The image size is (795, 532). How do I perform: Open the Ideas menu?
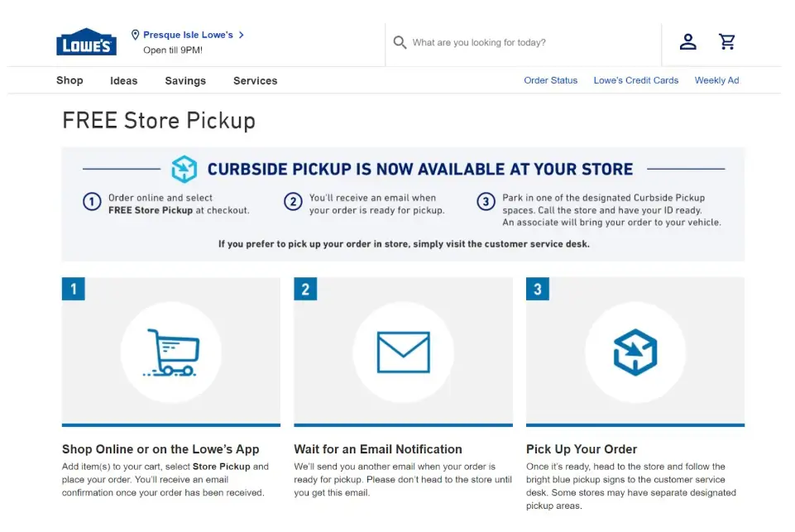click(x=124, y=80)
